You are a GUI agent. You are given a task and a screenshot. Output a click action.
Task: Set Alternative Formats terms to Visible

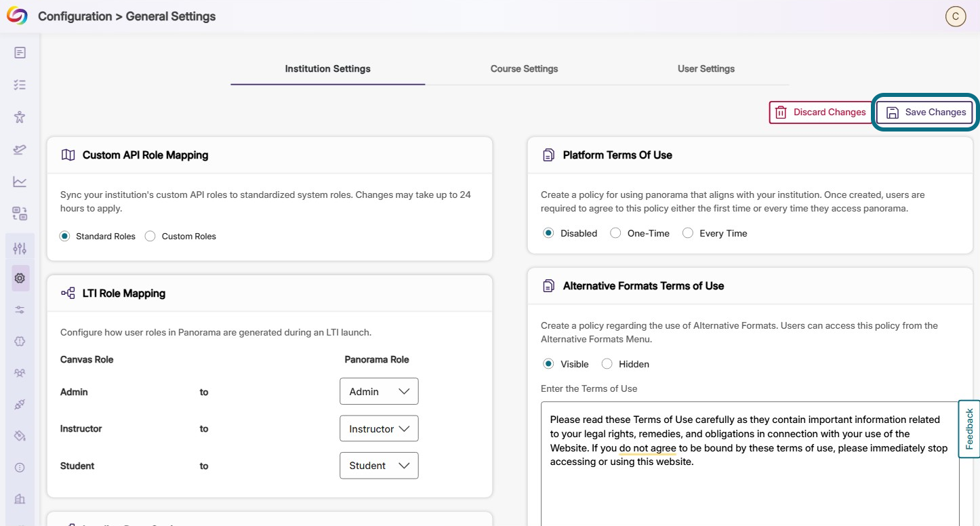coord(549,364)
